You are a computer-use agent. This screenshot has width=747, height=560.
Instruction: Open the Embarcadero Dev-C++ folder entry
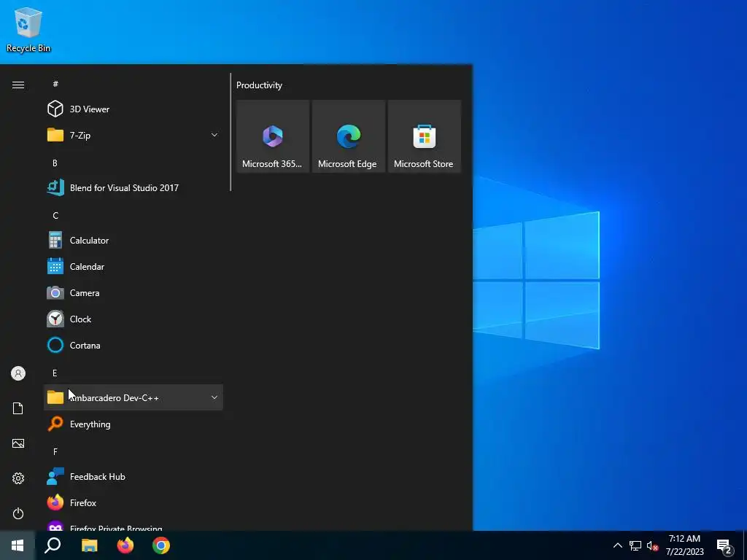pos(133,397)
